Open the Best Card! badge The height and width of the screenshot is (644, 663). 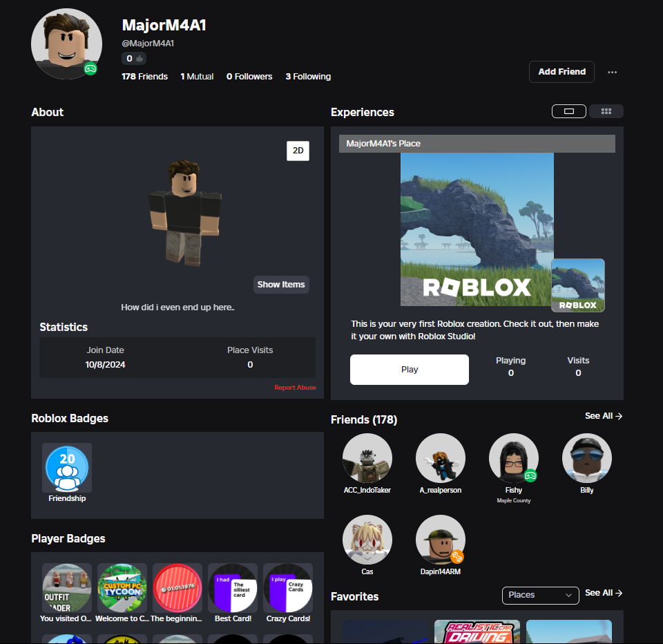coord(233,588)
